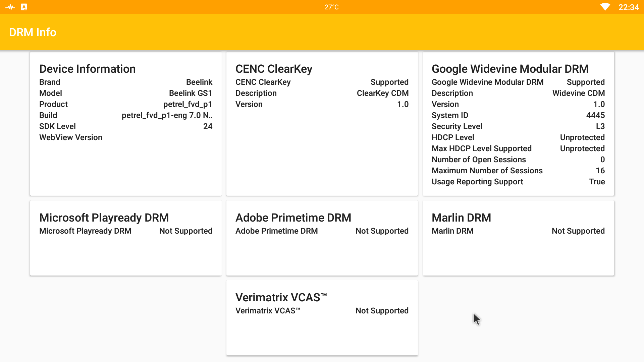644x362 pixels.
Task: Select the truncated Build value petrel_fvd_p1-eng
Action: 167,115
